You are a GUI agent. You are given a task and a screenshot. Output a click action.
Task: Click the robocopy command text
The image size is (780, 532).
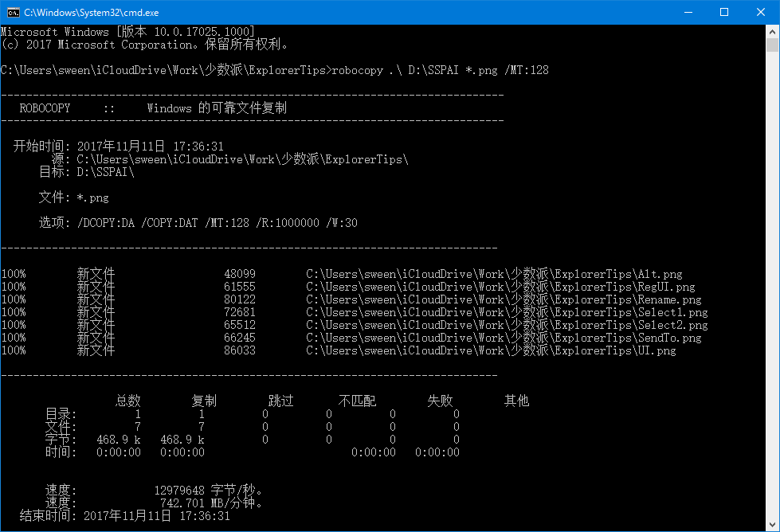click(x=440, y=70)
